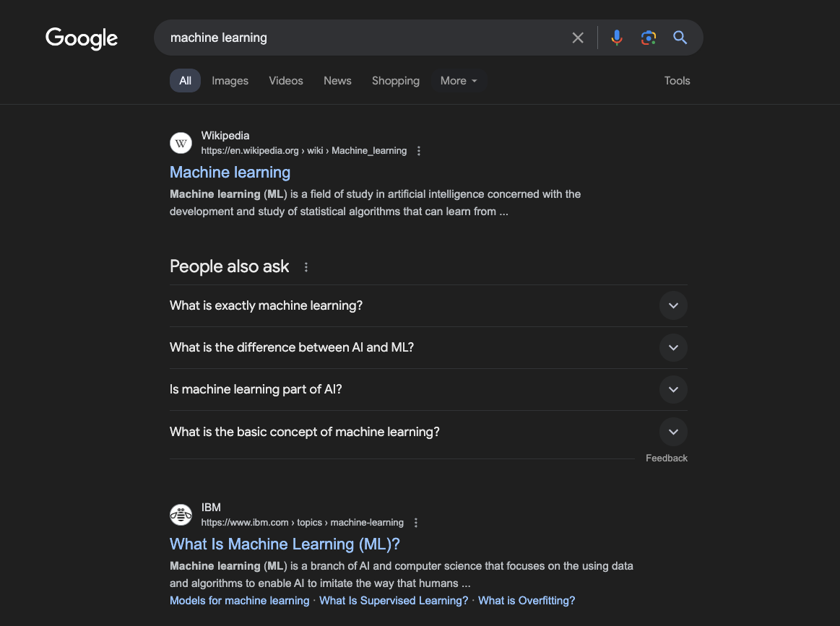This screenshot has height=626, width=840.
Task: Open the "Models for machine learning" sitelink
Action: pyautogui.click(x=240, y=601)
